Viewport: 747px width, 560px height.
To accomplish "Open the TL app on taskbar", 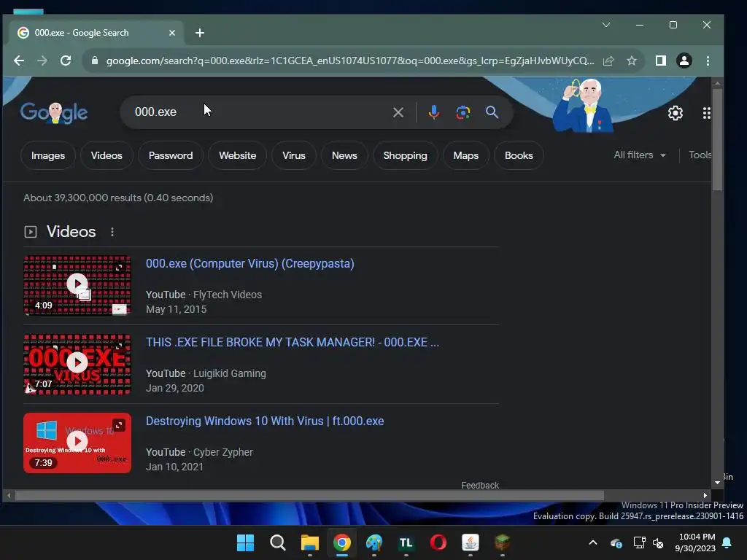I will pos(406,542).
